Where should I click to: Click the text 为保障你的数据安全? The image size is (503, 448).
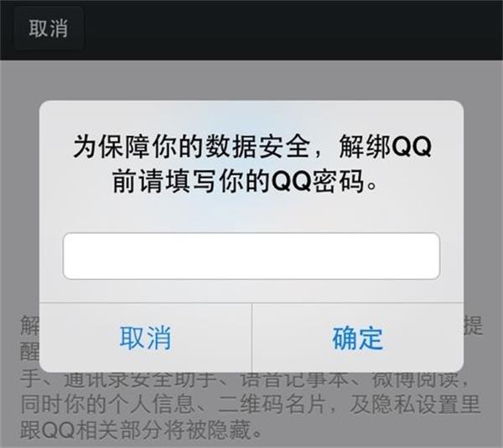[x=191, y=147]
